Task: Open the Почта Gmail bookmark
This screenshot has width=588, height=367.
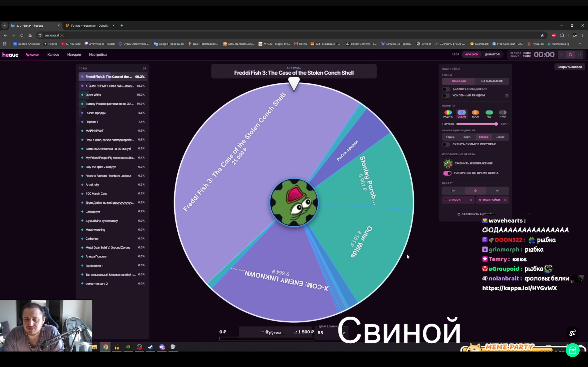Action: pyautogui.click(x=300, y=44)
